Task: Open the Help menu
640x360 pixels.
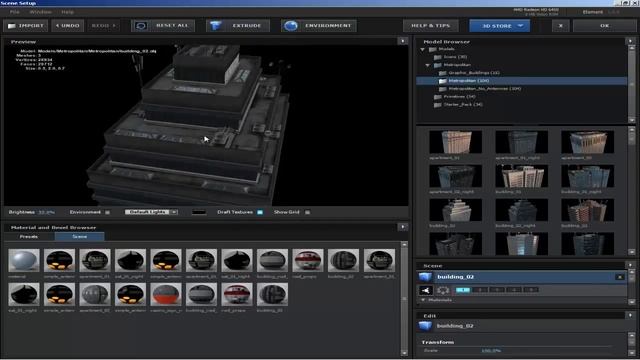Action: (x=68, y=12)
